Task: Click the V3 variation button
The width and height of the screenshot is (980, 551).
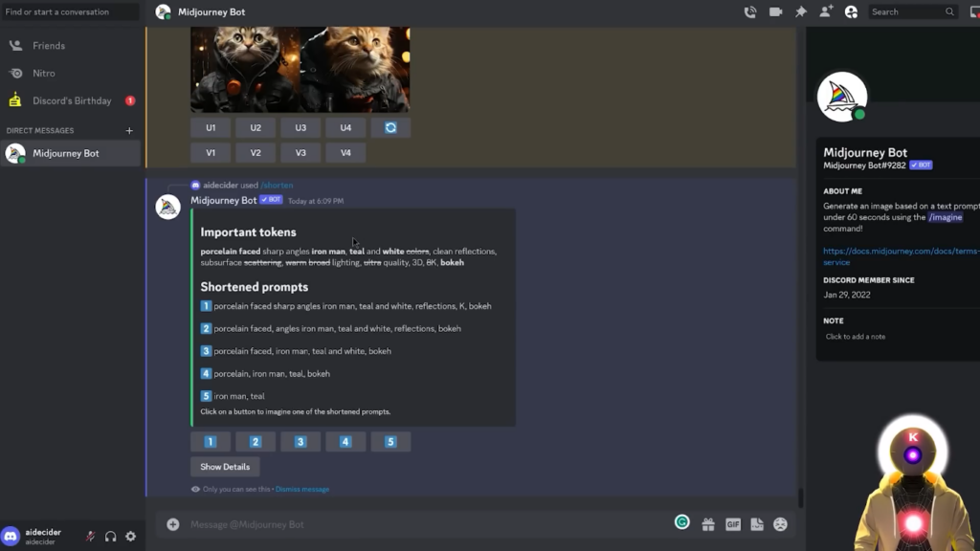Action: (x=301, y=152)
